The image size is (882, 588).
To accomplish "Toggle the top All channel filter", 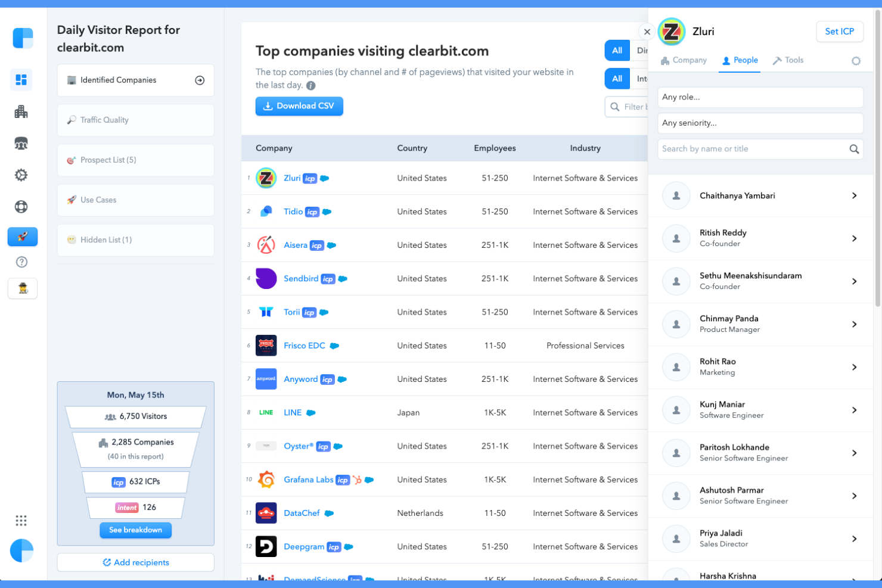I will 617,51.
